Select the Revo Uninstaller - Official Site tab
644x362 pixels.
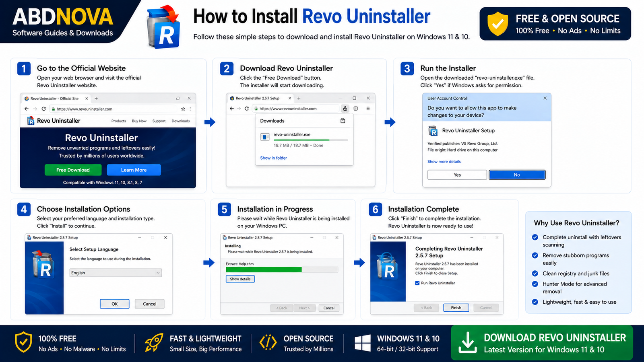(x=56, y=99)
